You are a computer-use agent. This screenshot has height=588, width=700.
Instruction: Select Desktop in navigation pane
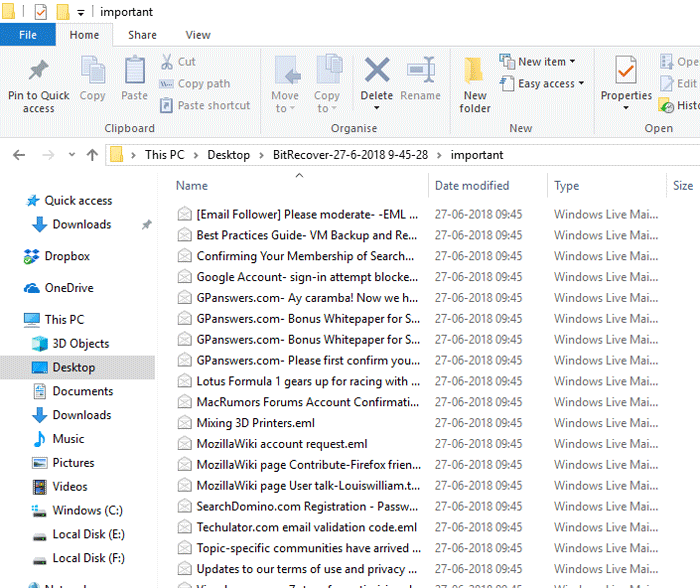77,367
